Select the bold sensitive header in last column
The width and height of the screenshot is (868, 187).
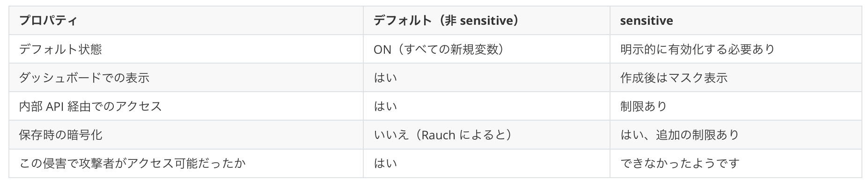pyautogui.click(x=646, y=21)
